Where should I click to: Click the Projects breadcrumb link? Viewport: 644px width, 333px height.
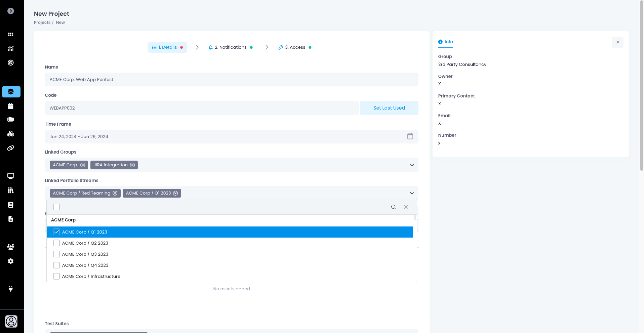pos(42,23)
